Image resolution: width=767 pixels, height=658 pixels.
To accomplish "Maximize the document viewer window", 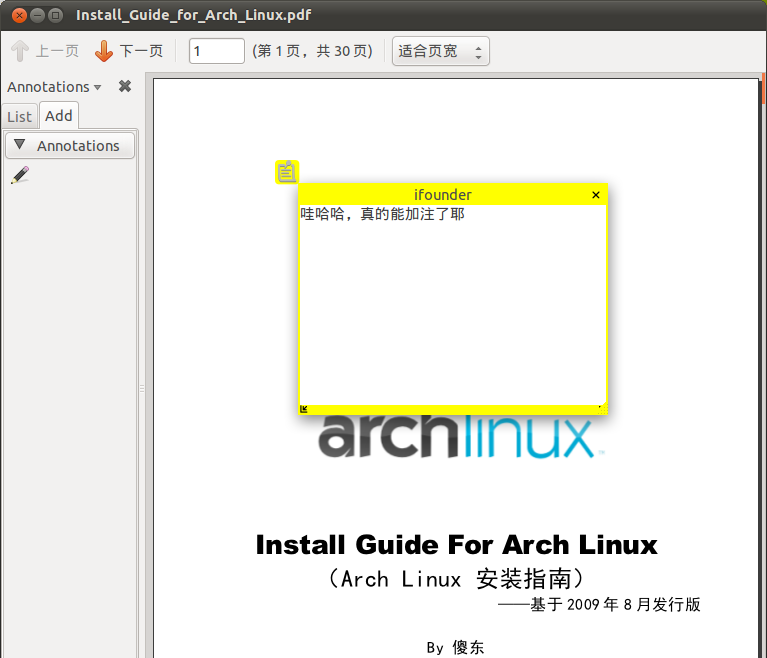I will point(56,15).
